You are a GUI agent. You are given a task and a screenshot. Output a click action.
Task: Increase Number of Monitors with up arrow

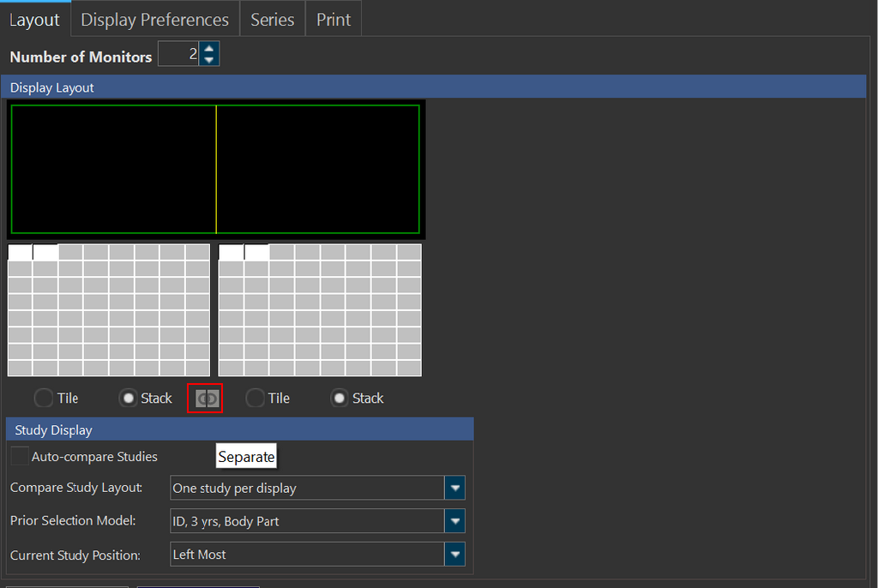pyautogui.click(x=209, y=49)
